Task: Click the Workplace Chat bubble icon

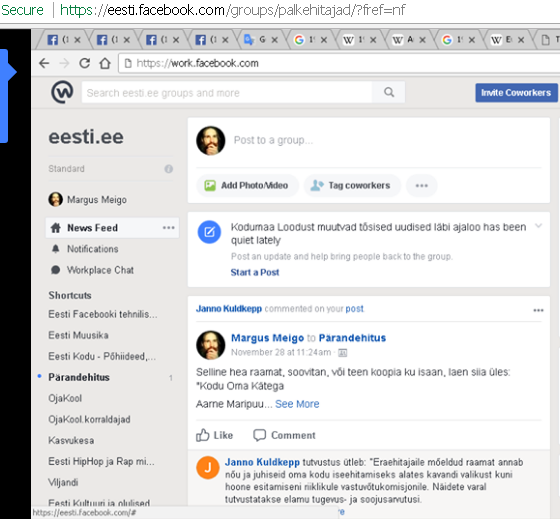Action: click(x=55, y=270)
